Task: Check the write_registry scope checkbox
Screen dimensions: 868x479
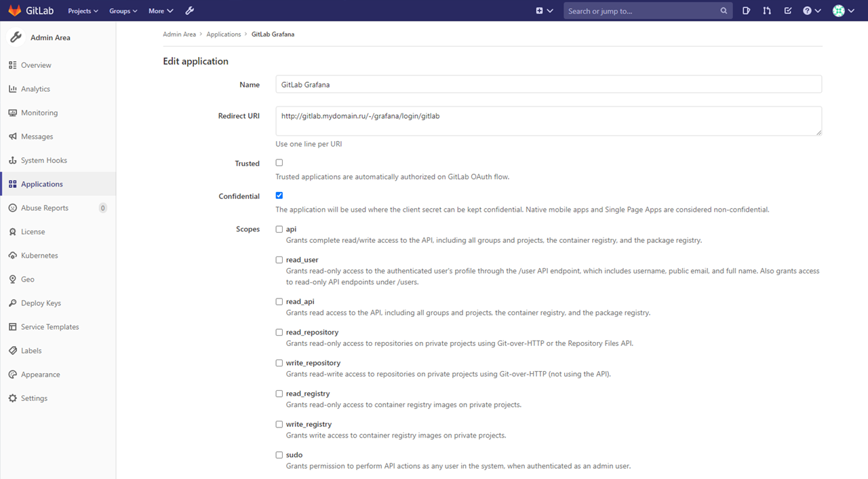Action: point(279,424)
